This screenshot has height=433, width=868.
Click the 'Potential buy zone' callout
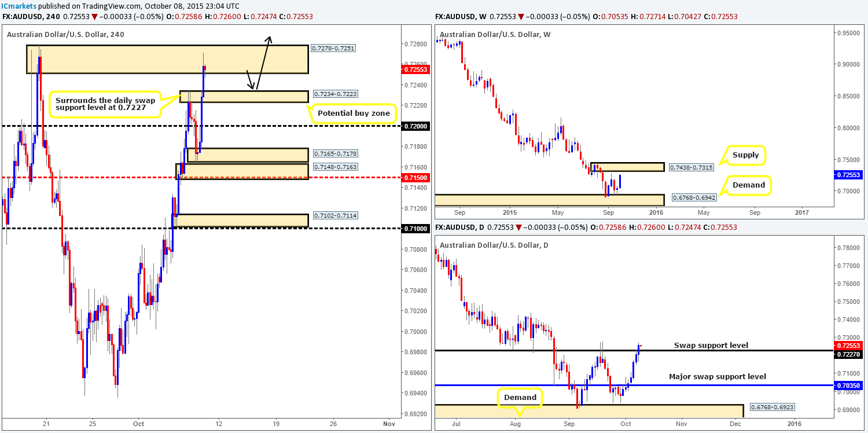354,115
